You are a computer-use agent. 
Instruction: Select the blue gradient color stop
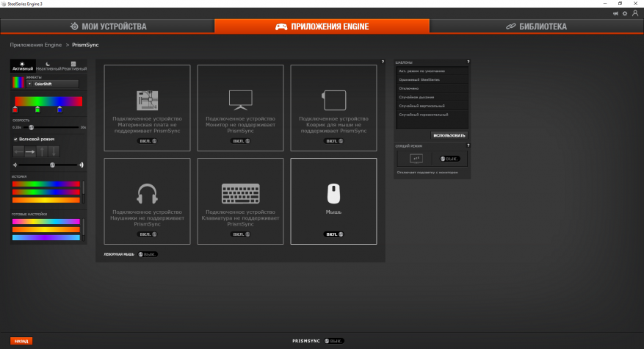59,109
